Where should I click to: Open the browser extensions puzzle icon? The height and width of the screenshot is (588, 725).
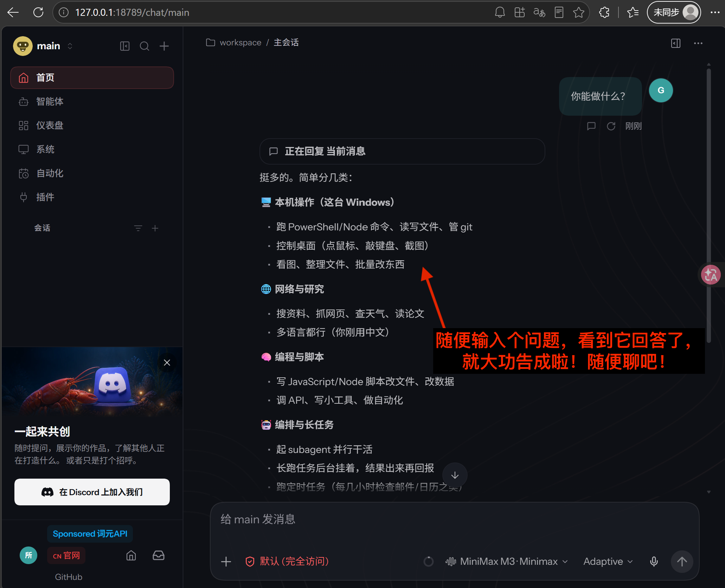click(604, 13)
